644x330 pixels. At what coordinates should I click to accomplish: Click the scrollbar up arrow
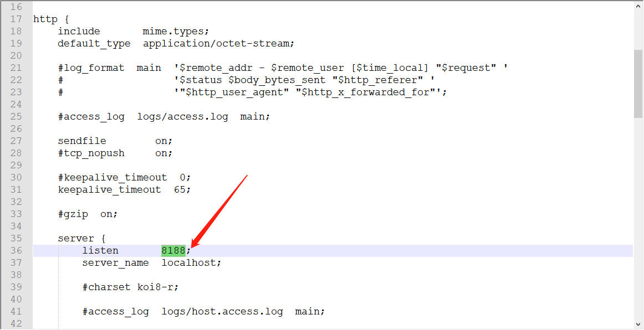point(638,6)
